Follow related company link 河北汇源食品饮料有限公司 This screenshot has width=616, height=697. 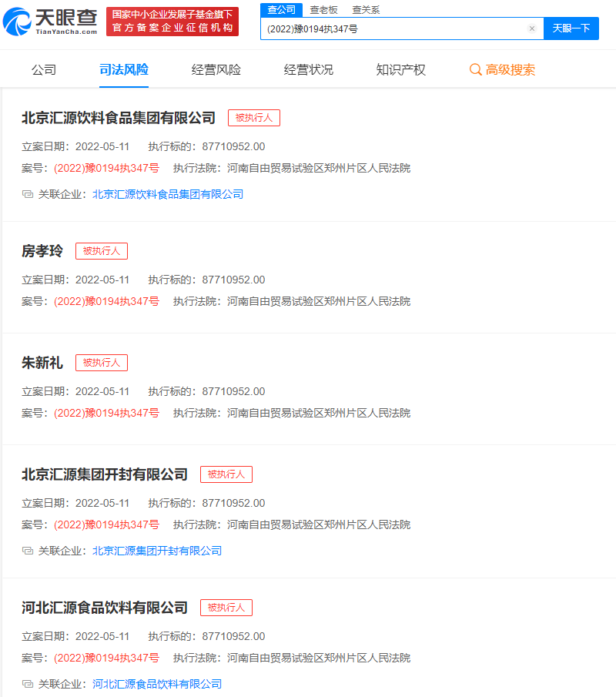157,684
